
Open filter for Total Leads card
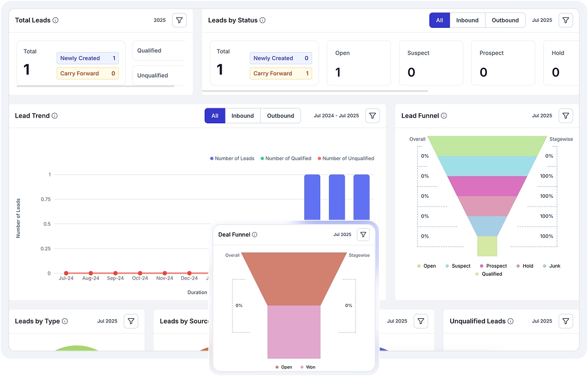pos(179,20)
